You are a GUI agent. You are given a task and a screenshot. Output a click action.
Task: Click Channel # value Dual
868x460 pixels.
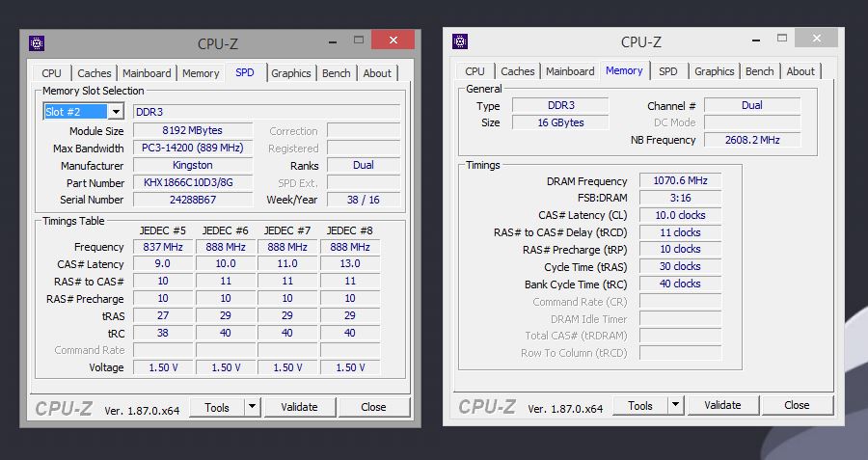752,105
